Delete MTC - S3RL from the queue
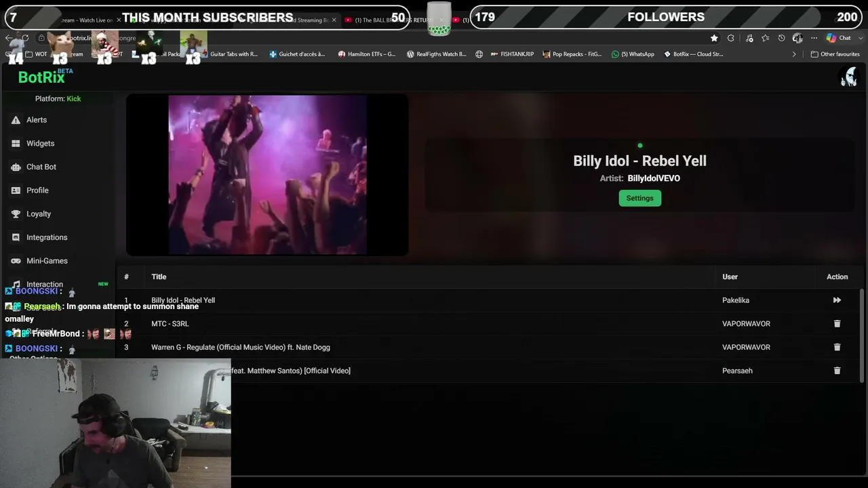868x488 pixels. pyautogui.click(x=837, y=324)
